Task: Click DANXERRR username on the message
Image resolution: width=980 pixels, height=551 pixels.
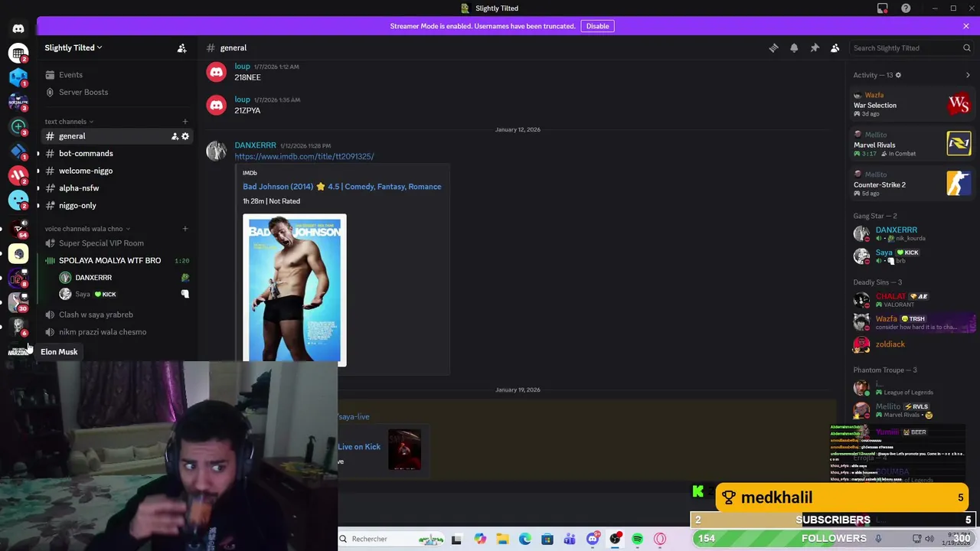Action: [255, 145]
